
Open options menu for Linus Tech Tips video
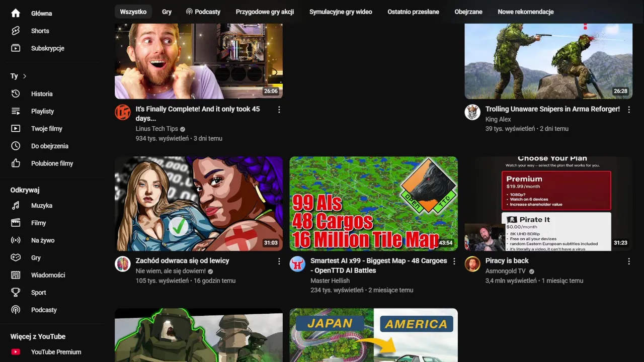(279, 110)
